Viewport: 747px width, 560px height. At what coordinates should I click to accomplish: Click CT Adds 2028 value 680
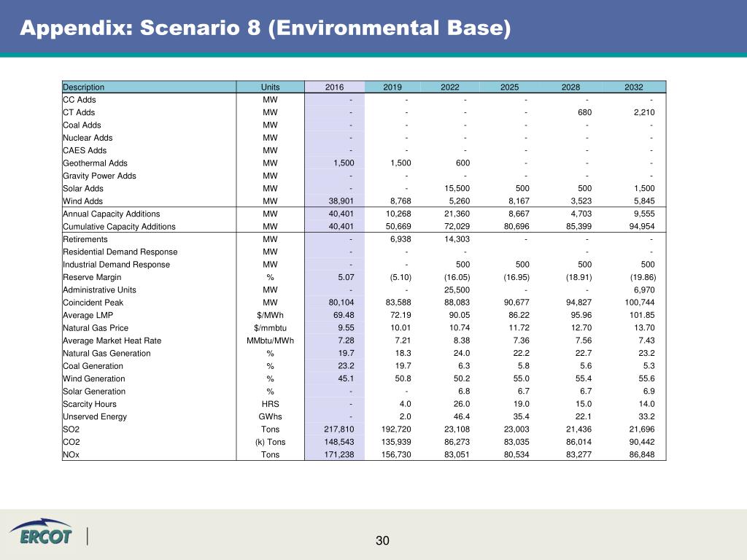pos(584,112)
